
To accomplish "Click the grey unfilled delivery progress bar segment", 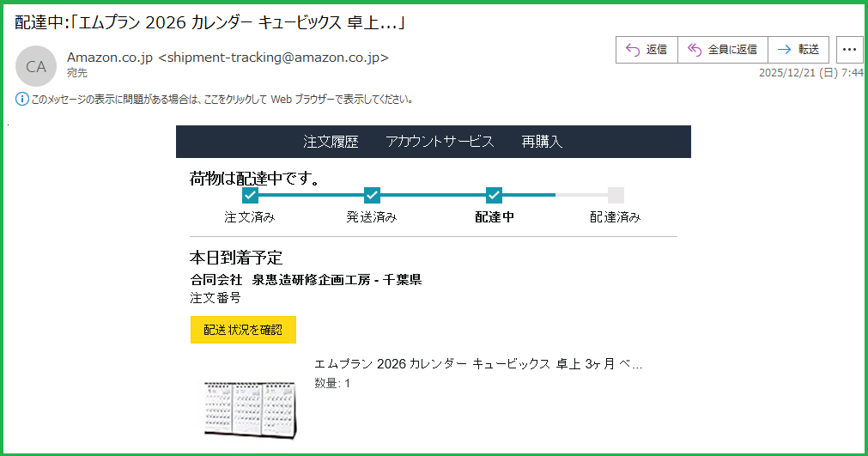I will (581, 195).
